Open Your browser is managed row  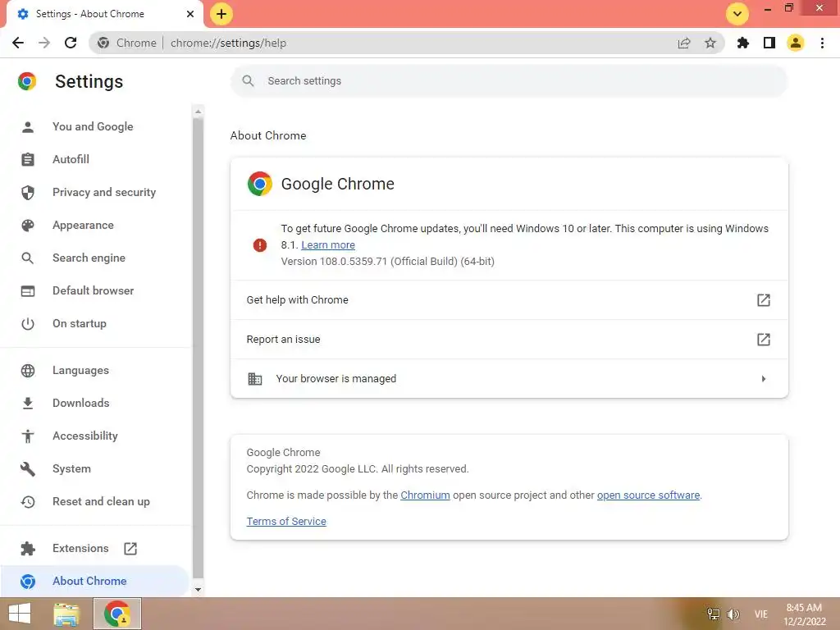[x=509, y=379]
